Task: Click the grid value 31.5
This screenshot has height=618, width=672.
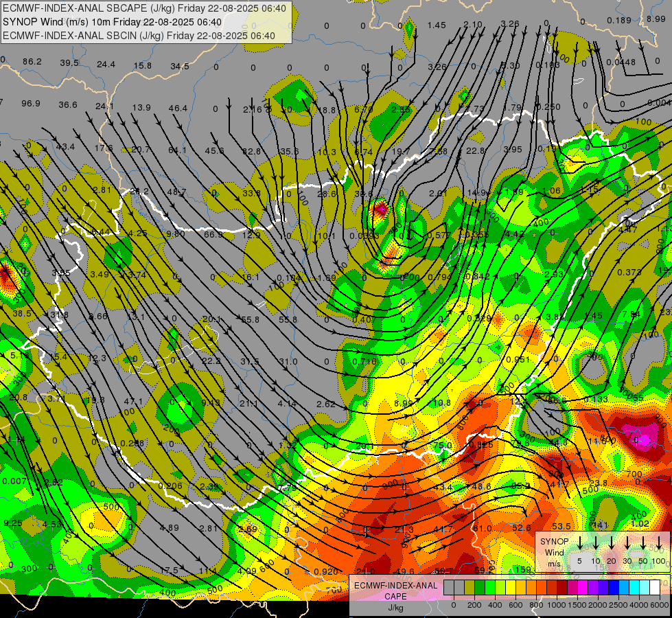Action: coord(249,362)
